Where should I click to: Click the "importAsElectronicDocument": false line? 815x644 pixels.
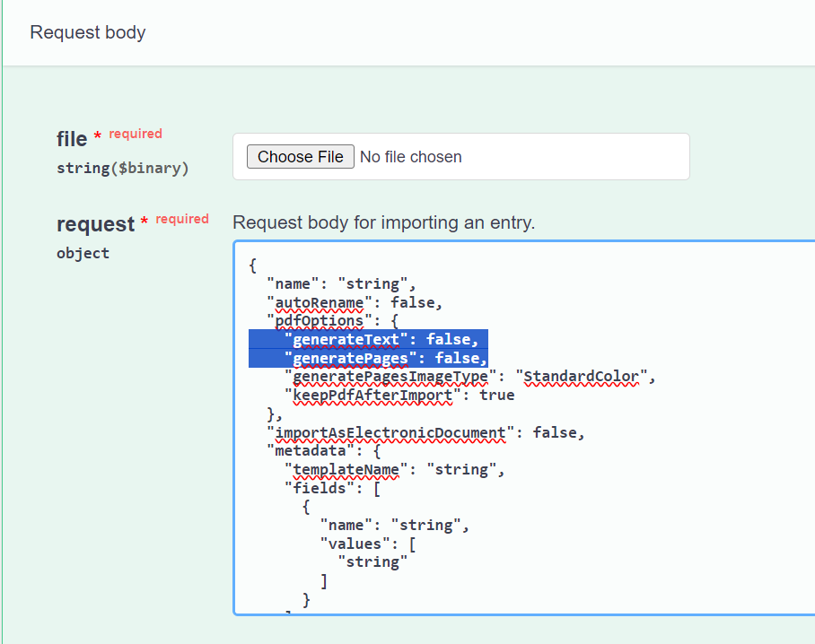[x=425, y=432]
